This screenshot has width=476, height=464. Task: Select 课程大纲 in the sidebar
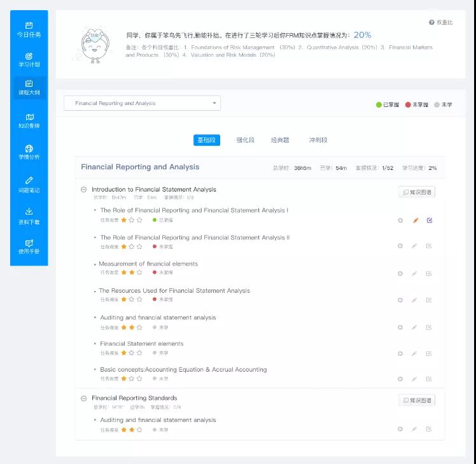(x=29, y=87)
